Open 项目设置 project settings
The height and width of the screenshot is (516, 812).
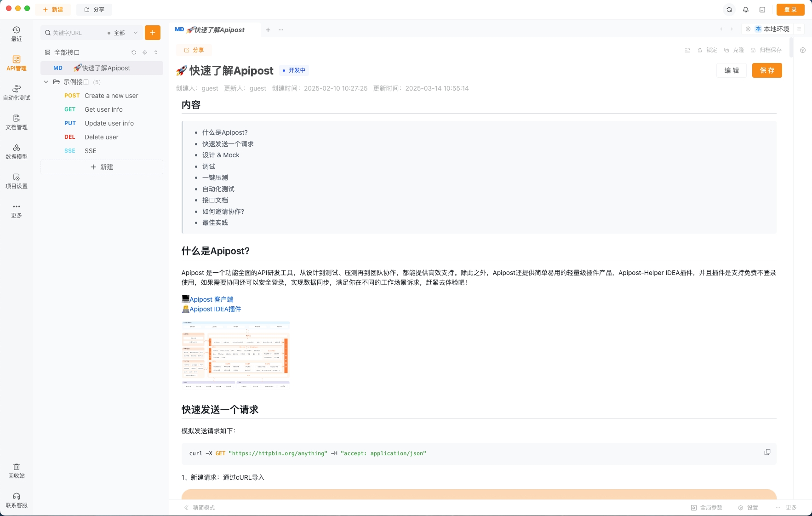click(17, 181)
